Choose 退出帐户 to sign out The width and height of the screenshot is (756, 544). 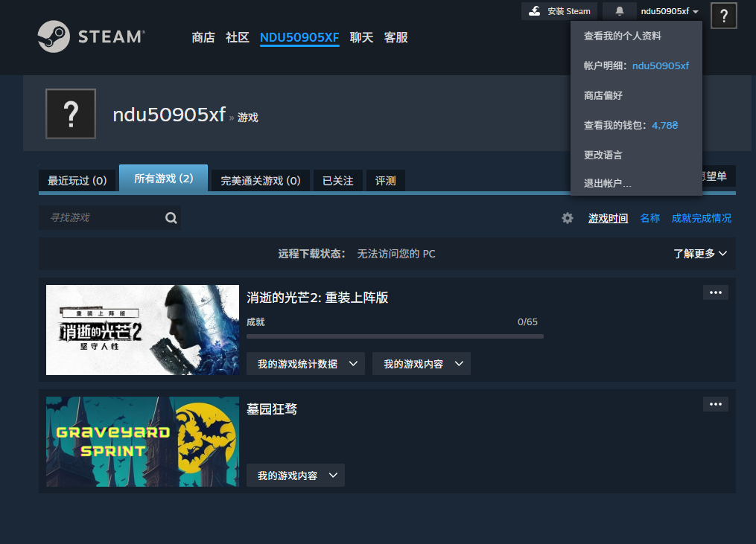point(608,184)
